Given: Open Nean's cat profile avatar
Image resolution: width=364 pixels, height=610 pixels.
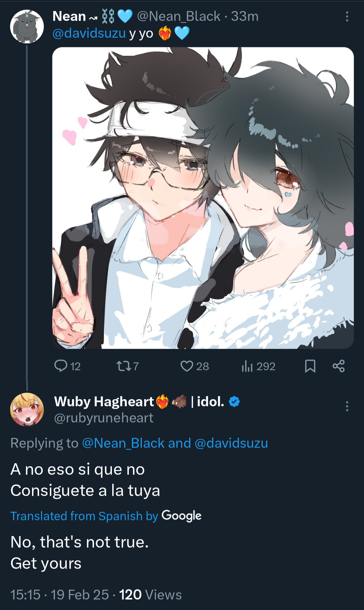Looking at the screenshot, I should tap(27, 27).
